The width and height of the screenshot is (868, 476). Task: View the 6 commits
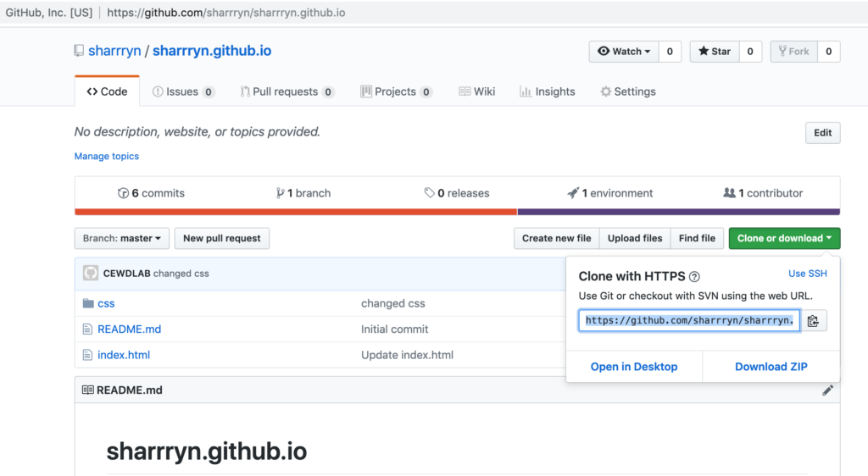point(151,193)
